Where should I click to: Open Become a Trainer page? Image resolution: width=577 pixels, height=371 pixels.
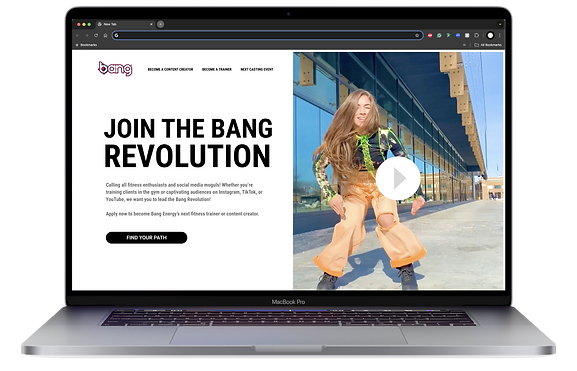click(217, 69)
